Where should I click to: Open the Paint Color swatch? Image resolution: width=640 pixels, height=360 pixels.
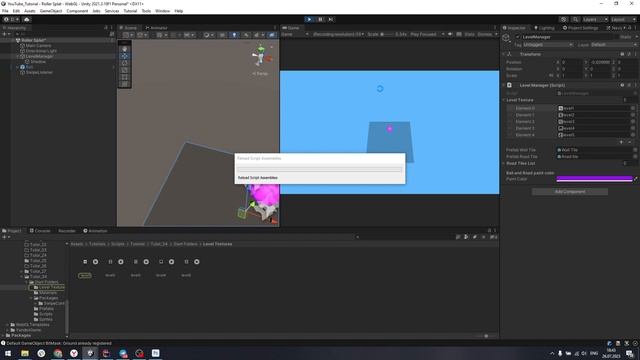pyautogui.click(x=594, y=179)
